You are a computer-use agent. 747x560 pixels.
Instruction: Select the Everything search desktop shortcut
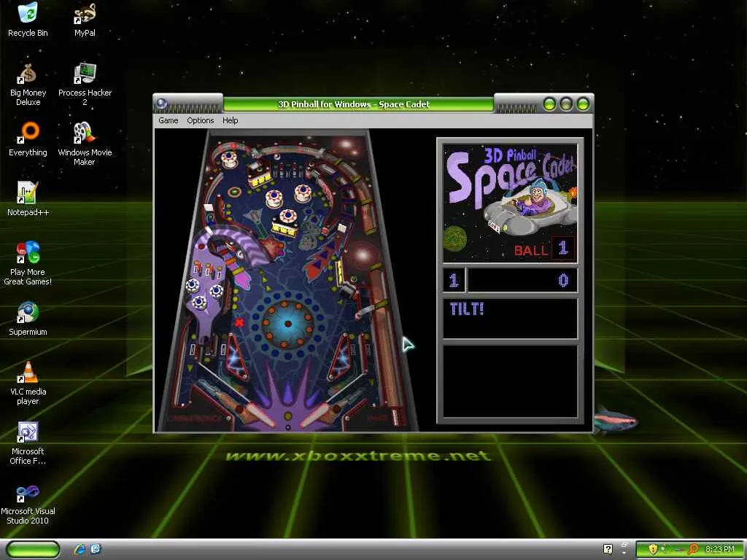tap(28, 139)
